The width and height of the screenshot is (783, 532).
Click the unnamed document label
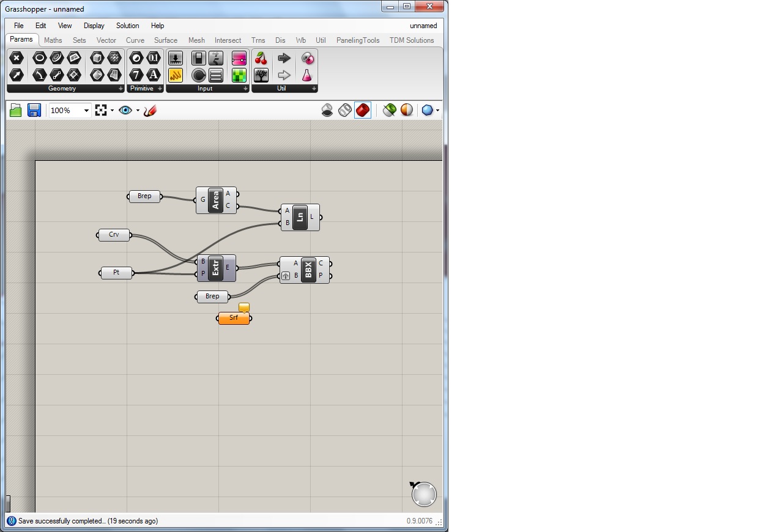tap(423, 26)
